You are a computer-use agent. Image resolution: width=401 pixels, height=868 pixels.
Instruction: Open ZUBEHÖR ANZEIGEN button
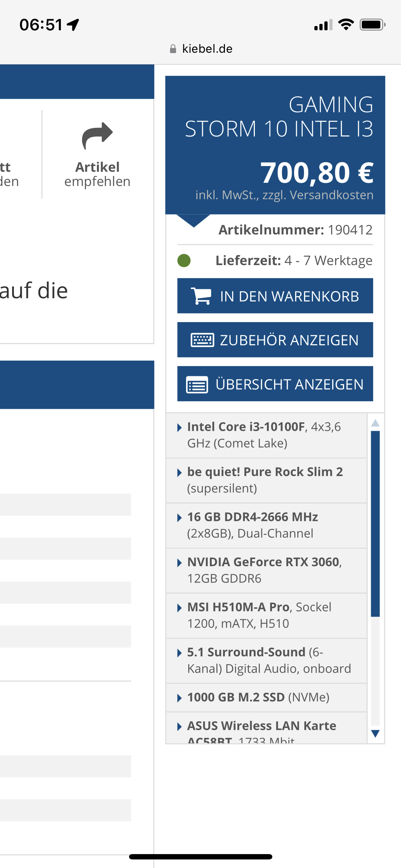[x=275, y=340]
